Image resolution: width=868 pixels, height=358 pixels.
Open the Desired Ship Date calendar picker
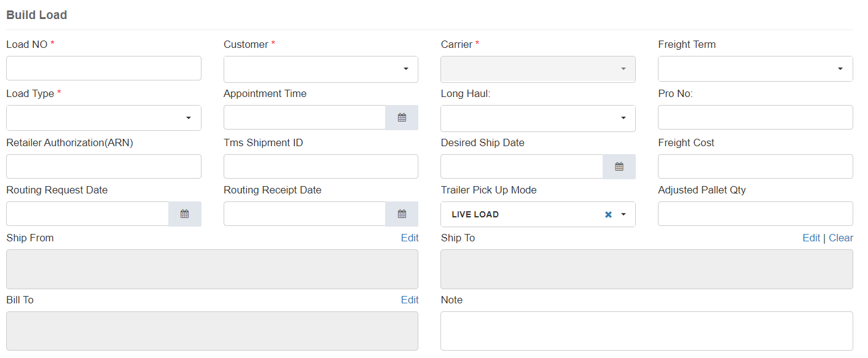[619, 166]
